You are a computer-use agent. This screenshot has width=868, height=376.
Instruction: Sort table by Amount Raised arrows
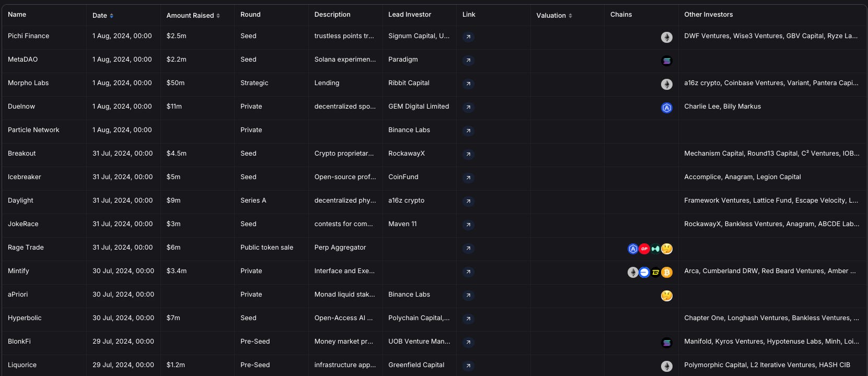[218, 16]
